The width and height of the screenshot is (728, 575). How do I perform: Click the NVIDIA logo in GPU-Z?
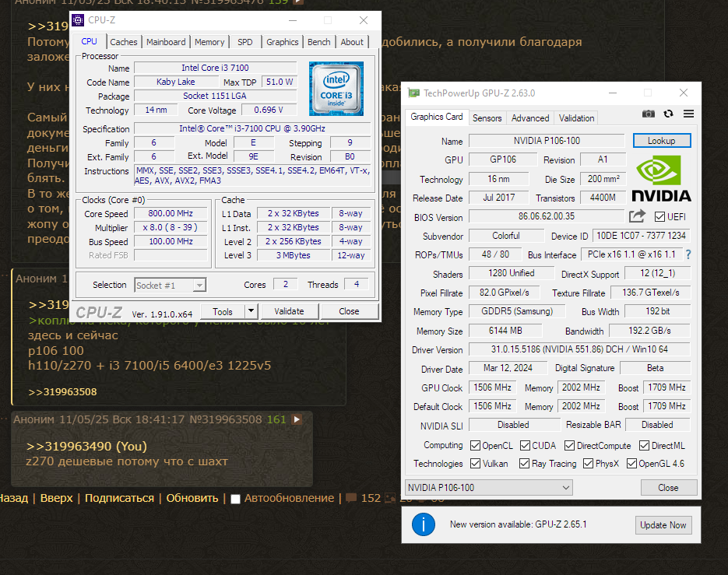point(661,178)
